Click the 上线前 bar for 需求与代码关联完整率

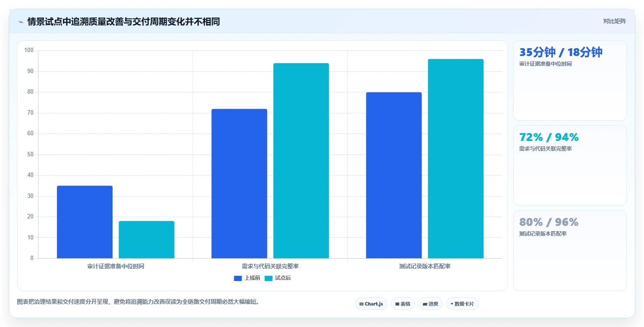(239, 183)
